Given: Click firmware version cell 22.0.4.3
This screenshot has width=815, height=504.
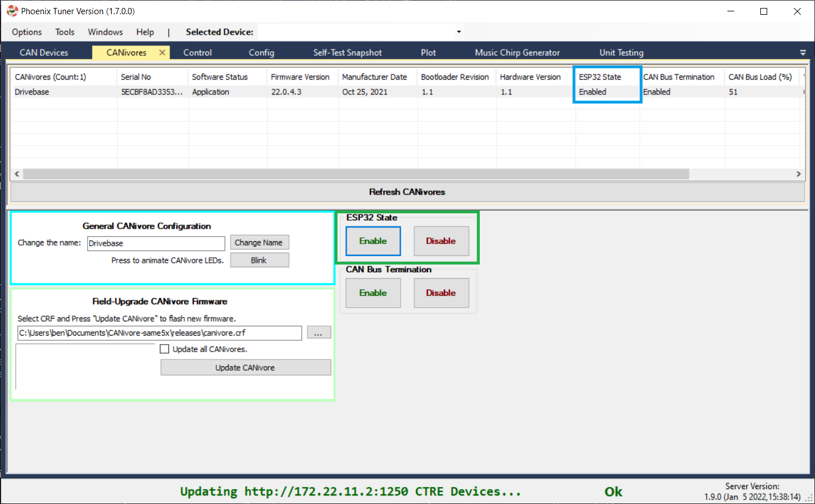Looking at the screenshot, I should pyautogui.click(x=286, y=92).
